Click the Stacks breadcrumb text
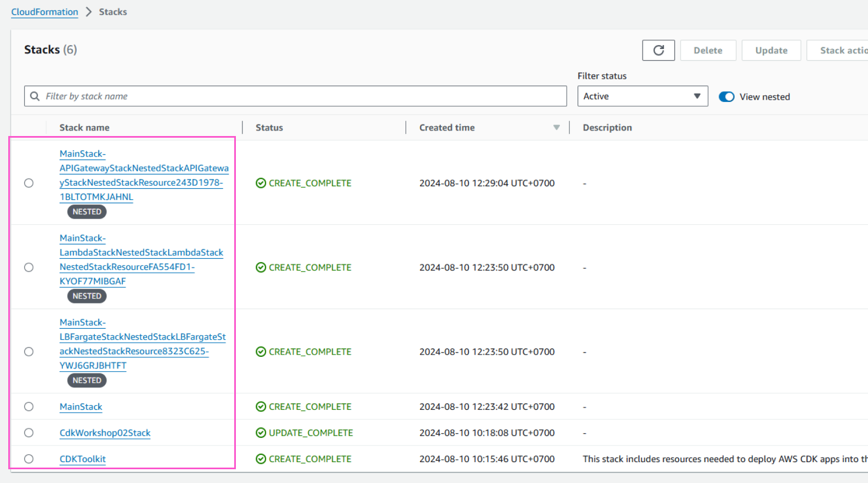The width and height of the screenshot is (868, 483). tap(113, 12)
